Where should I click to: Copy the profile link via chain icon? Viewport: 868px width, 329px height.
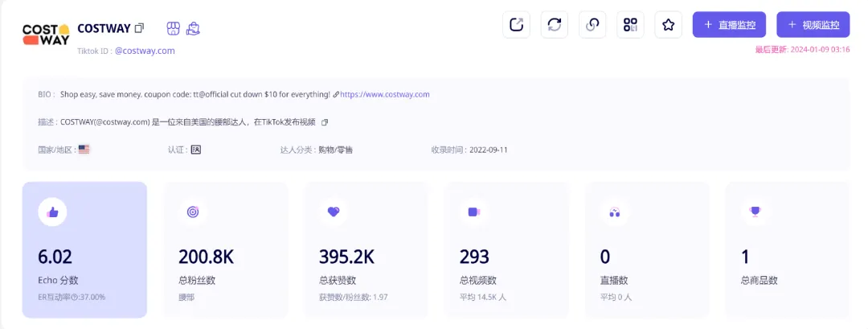tap(592, 25)
